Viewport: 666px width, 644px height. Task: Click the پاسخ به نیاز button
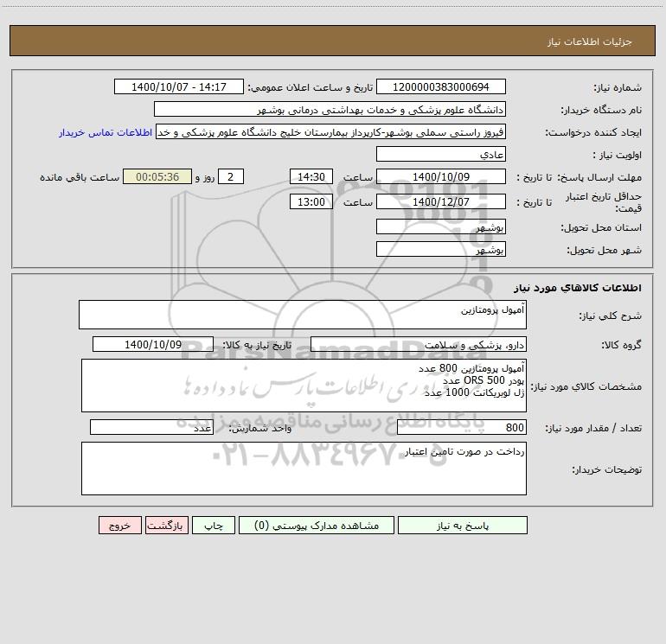462,525
